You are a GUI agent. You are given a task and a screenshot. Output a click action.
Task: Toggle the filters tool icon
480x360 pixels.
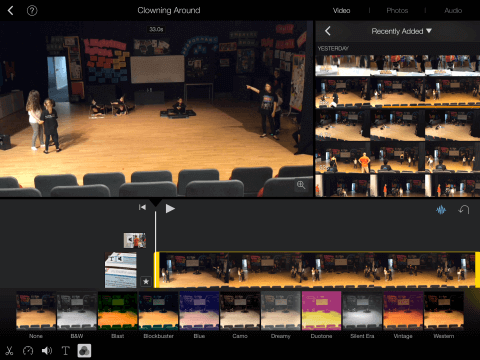(x=84, y=351)
